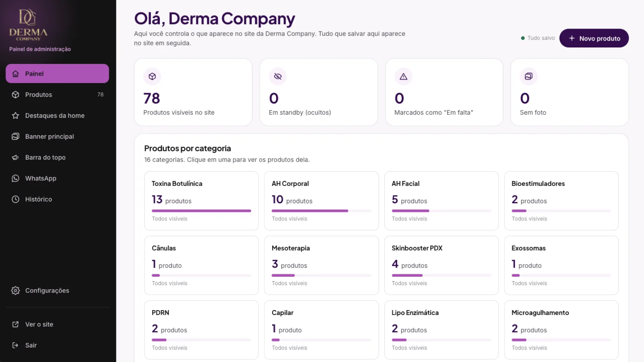Click the star icon beside Destaques da home
The width and height of the screenshot is (644, 362).
[x=16, y=115]
